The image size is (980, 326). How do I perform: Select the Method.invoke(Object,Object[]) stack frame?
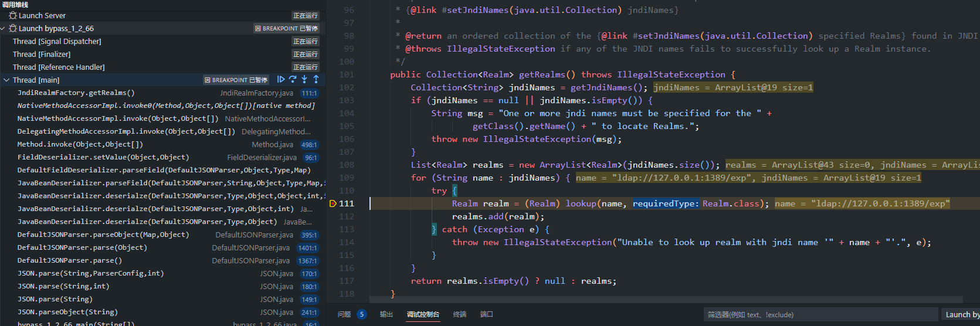80,144
